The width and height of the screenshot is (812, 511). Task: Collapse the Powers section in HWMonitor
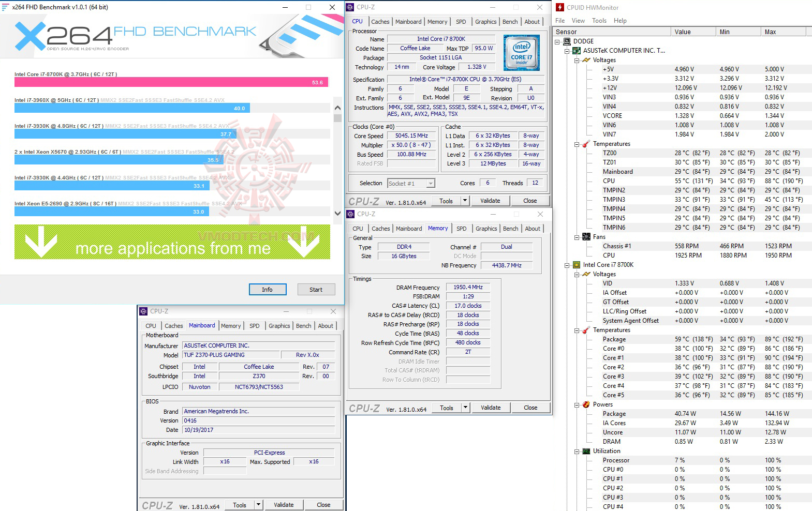[x=577, y=405]
